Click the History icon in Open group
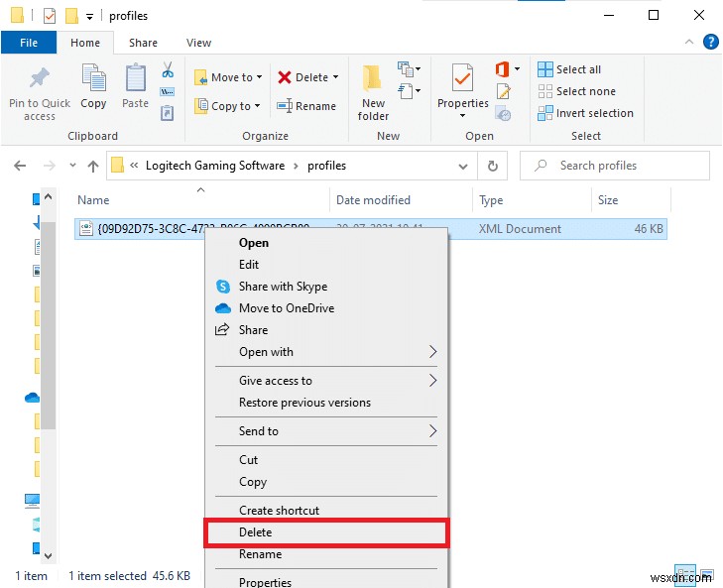Image resolution: width=723 pixels, height=588 pixels. coord(503,113)
